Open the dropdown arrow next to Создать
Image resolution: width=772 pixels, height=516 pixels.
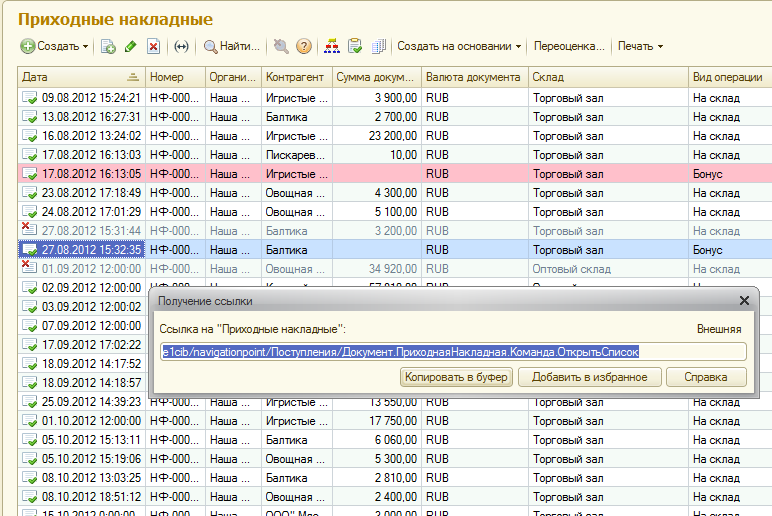click(x=86, y=47)
